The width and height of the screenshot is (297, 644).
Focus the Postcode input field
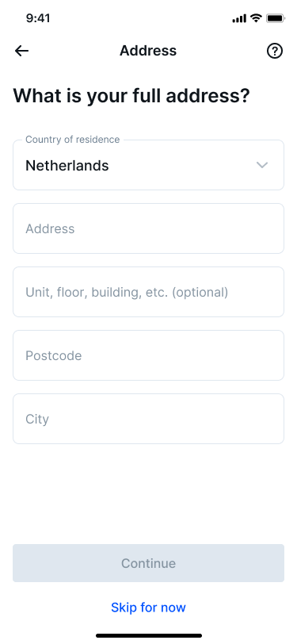coord(149,355)
